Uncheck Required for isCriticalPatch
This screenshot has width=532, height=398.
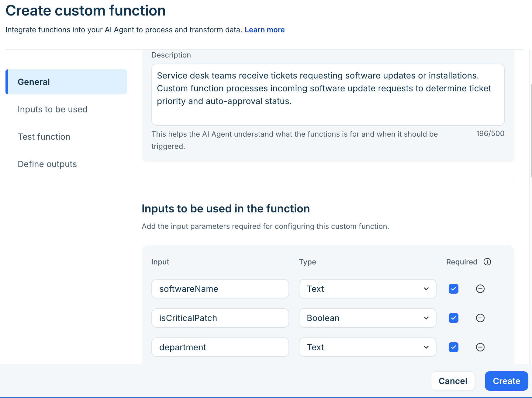pos(454,318)
